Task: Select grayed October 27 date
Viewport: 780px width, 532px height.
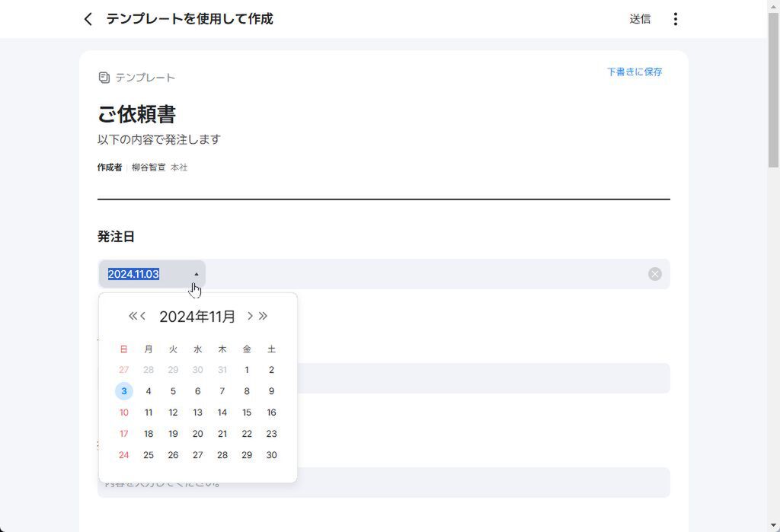Action: click(124, 370)
